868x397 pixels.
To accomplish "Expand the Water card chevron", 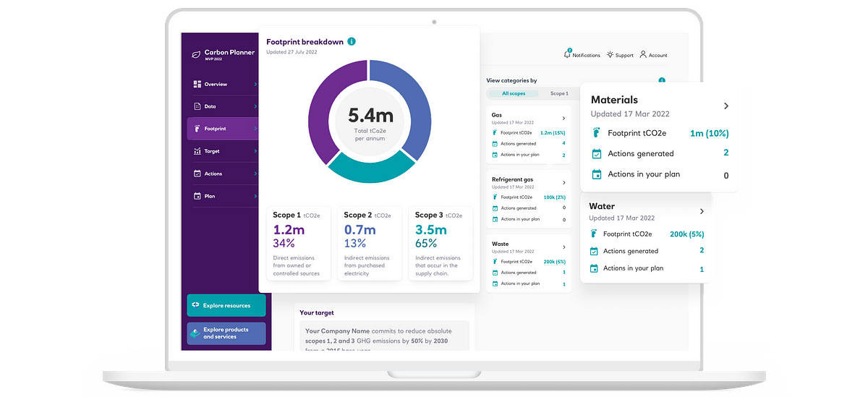I will [x=702, y=211].
